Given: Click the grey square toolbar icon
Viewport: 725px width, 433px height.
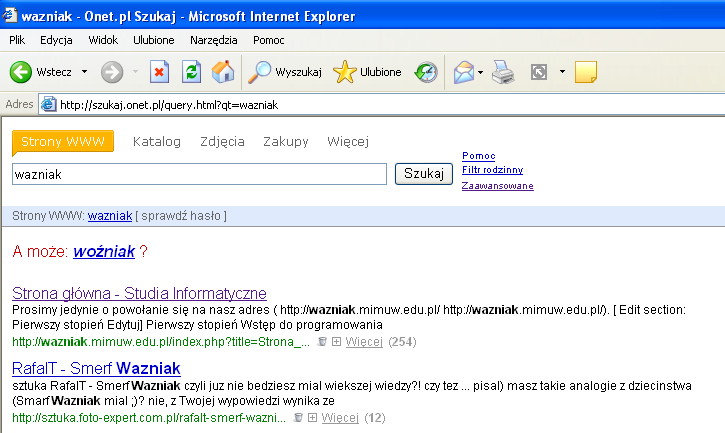Looking at the screenshot, I should (x=539, y=72).
